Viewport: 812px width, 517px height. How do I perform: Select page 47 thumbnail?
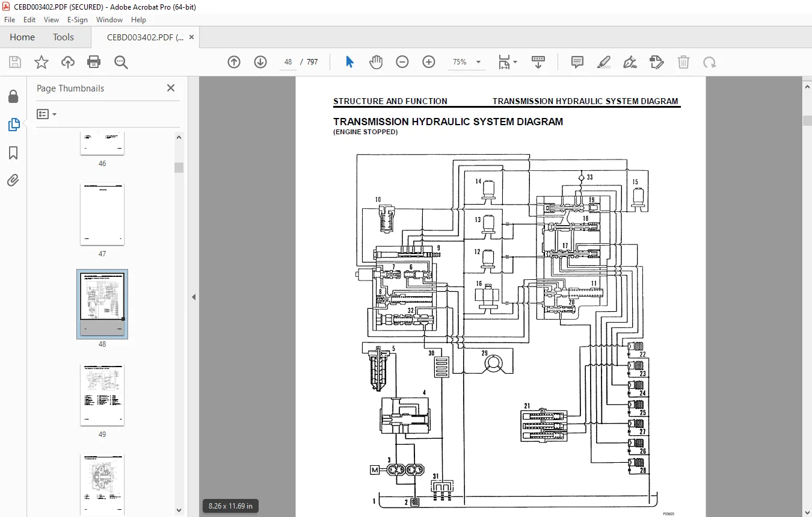click(102, 214)
